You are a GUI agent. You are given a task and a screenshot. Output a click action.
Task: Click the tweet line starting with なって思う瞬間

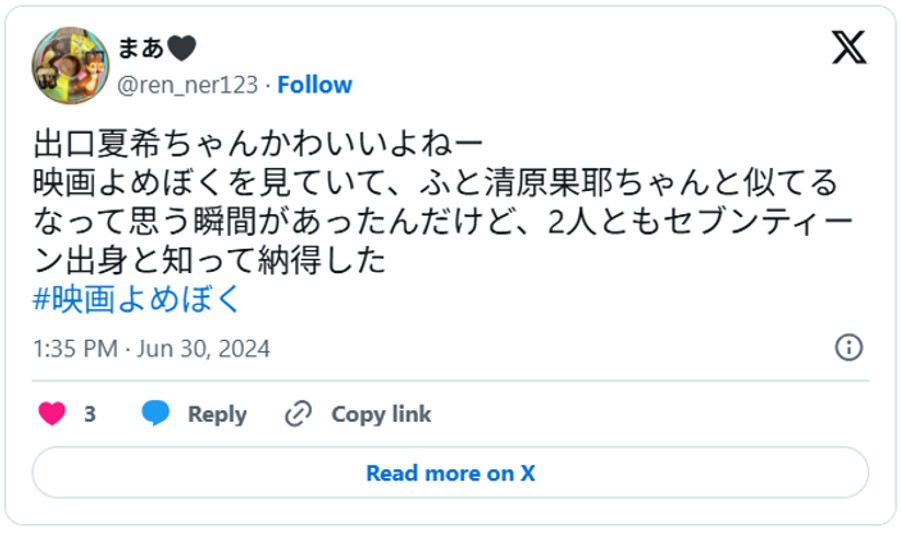pos(443,223)
